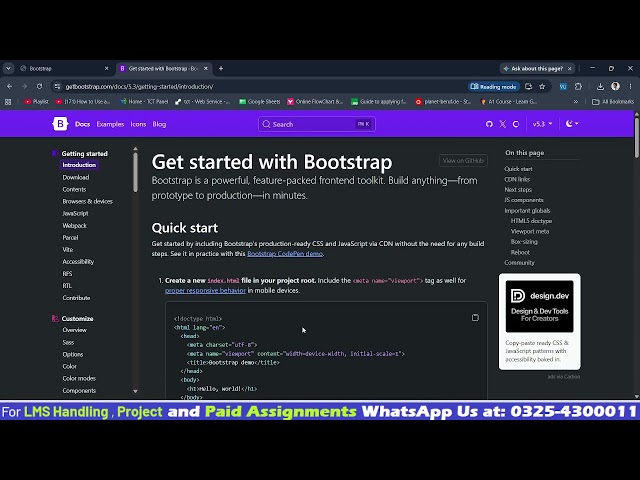Jump to Next steps section
The width and height of the screenshot is (640, 480).
coord(518,189)
